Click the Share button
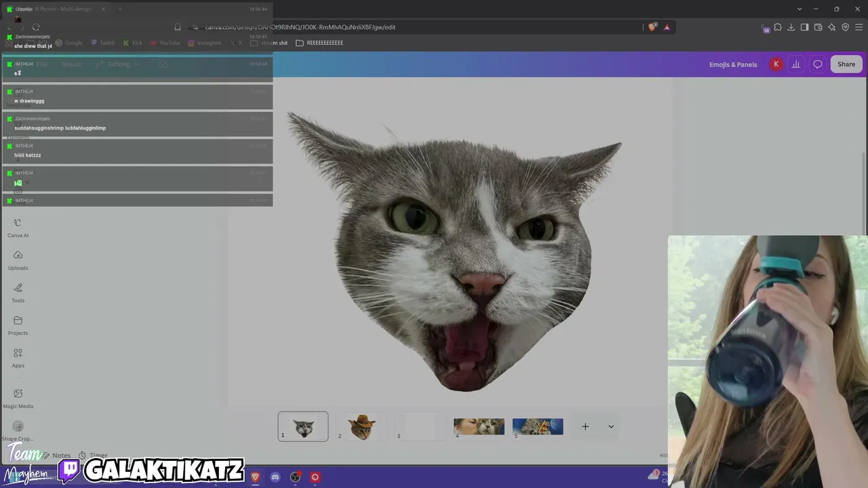The width and height of the screenshot is (868, 488). pos(846,64)
